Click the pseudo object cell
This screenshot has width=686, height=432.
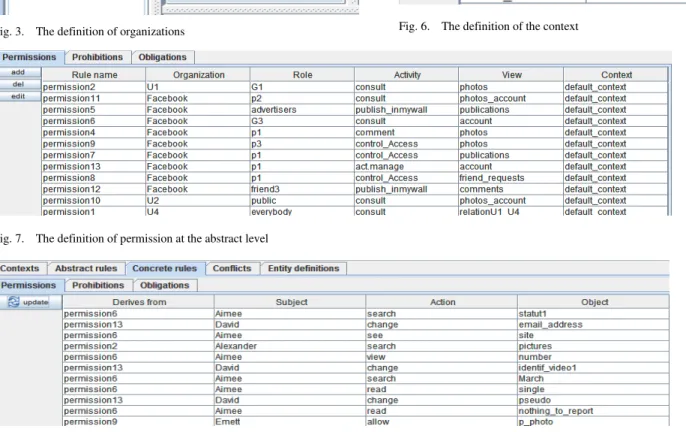(594, 400)
